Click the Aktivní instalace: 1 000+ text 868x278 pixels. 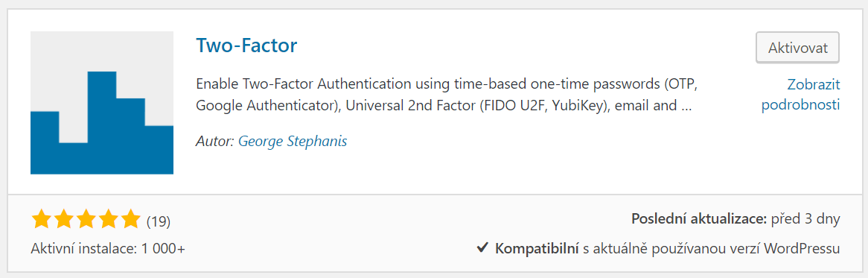point(108,249)
